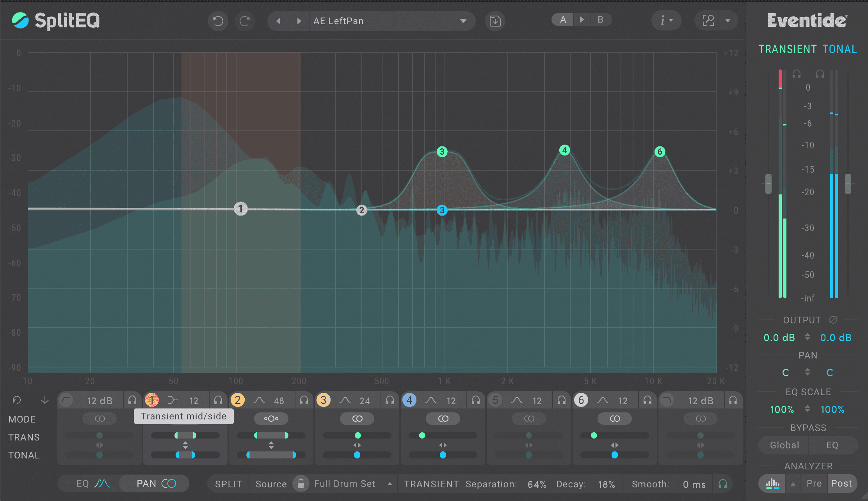Adjust band 3 transient pan slider

pos(357,435)
